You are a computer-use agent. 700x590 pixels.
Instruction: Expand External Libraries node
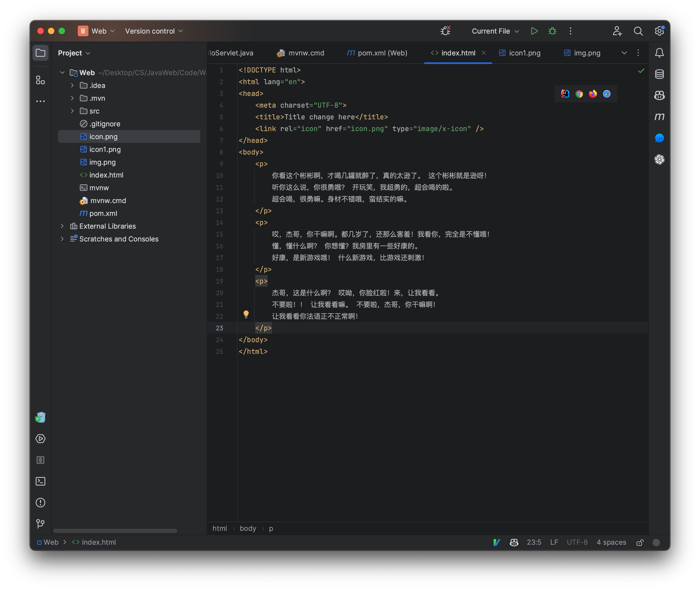(x=62, y=226)
